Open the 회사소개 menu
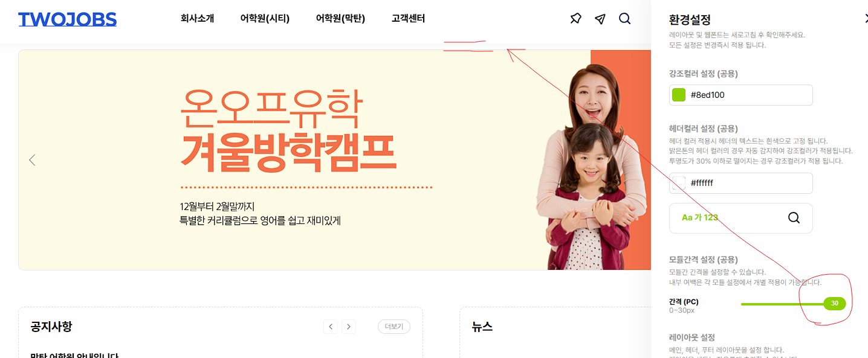 [197, 19]
